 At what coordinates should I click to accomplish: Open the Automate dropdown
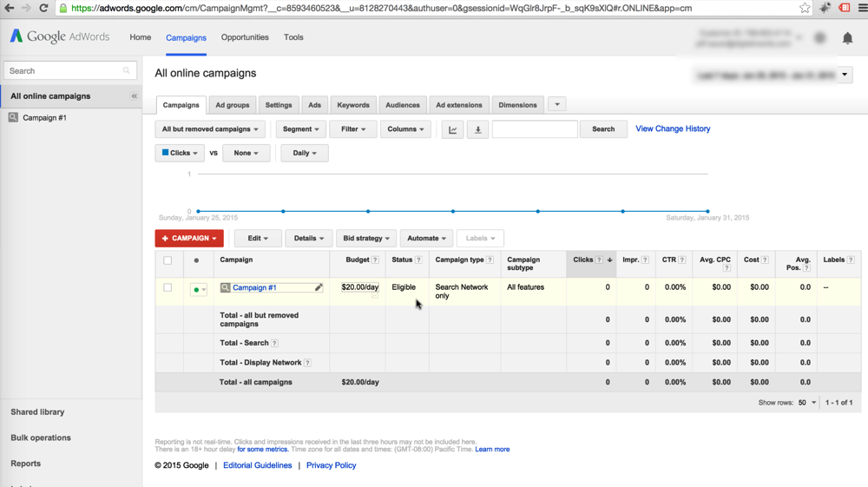point(426,239)
